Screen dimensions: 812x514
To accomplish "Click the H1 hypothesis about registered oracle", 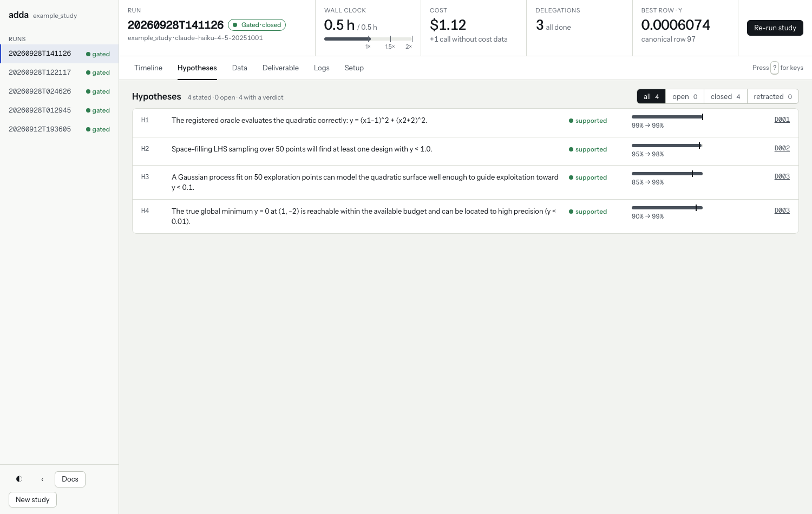I will (x=299, y=120).
